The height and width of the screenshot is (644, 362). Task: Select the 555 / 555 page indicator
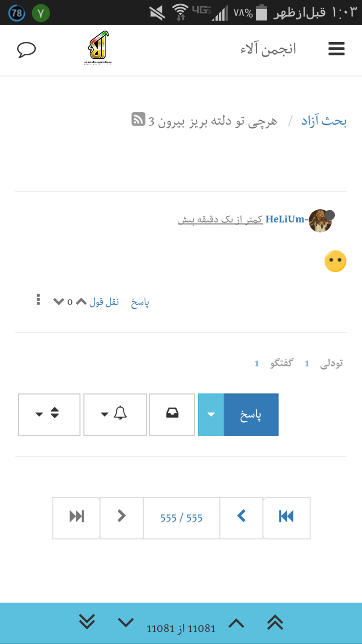(x=181, y=518)
